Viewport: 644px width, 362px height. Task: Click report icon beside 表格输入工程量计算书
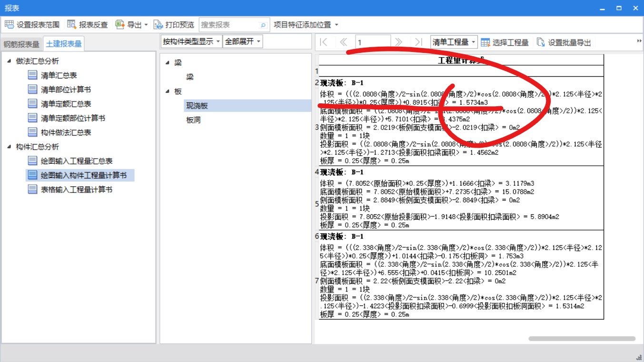[x=32, y=190]
